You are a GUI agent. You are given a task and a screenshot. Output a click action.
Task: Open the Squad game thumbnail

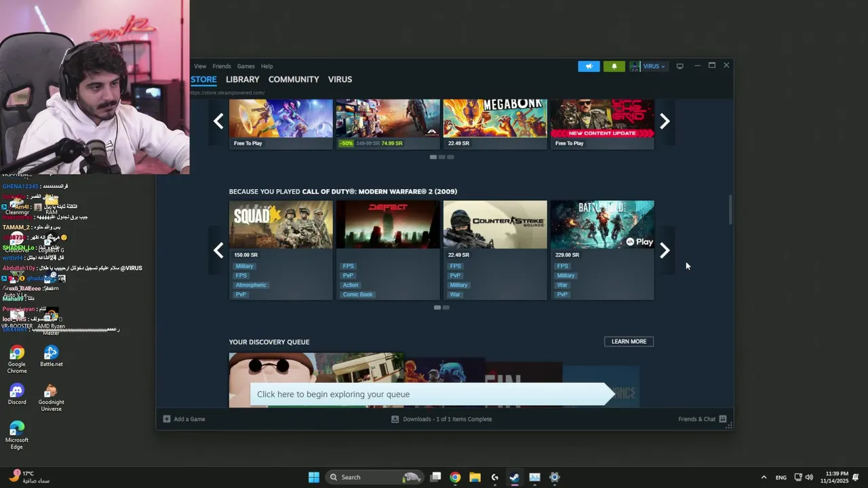point(281,224)
